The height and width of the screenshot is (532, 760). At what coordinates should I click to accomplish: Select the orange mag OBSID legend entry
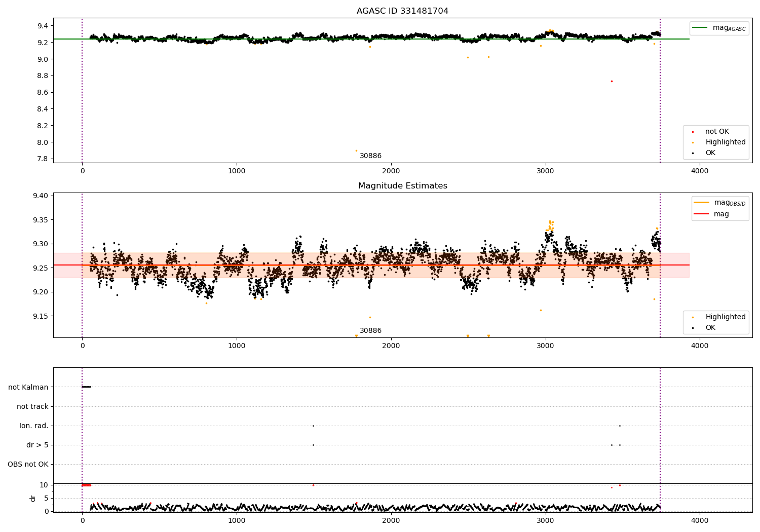(720, 203)
